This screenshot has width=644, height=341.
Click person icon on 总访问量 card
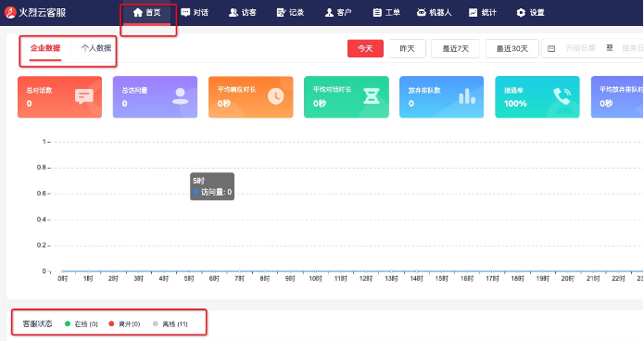click(180, 96)
